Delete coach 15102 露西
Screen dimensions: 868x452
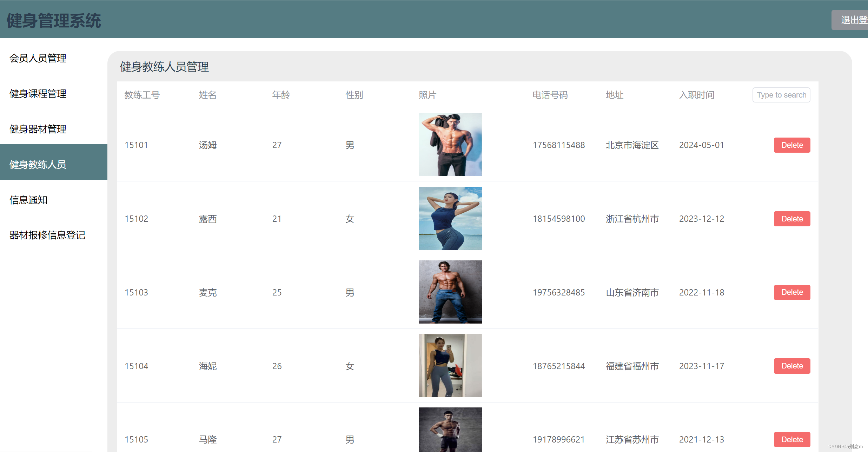tap(791, 219)
